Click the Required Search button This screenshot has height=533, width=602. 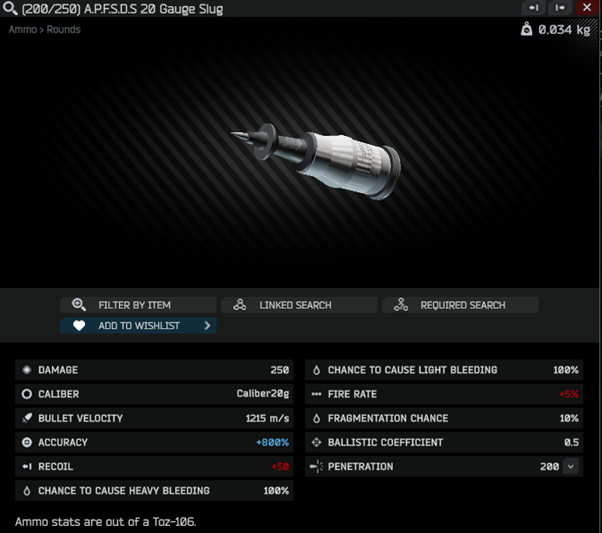(x=460, y=305)
